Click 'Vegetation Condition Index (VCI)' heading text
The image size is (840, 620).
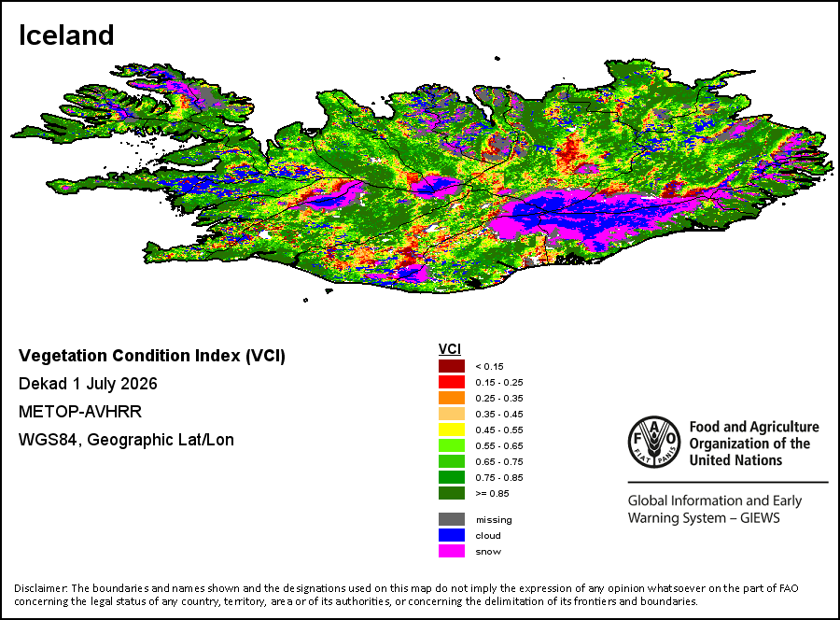click(x=152, y=356)
